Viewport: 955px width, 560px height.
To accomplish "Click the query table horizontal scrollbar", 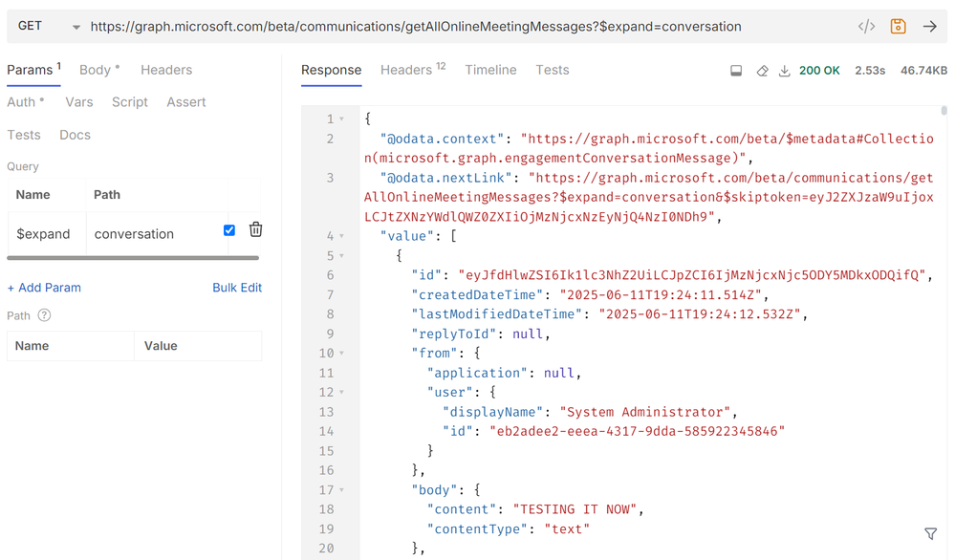I will 133,258.
